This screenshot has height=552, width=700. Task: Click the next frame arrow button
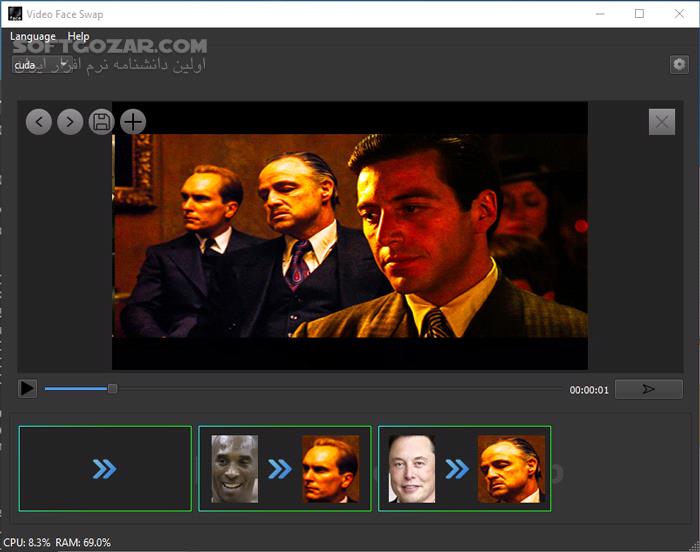pyautogui.click(x=70, y=122)
